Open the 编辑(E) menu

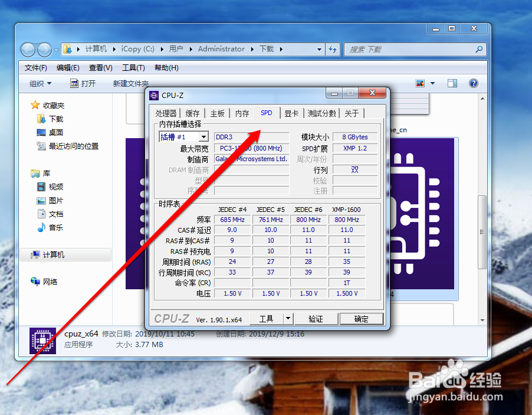point(68,67)
